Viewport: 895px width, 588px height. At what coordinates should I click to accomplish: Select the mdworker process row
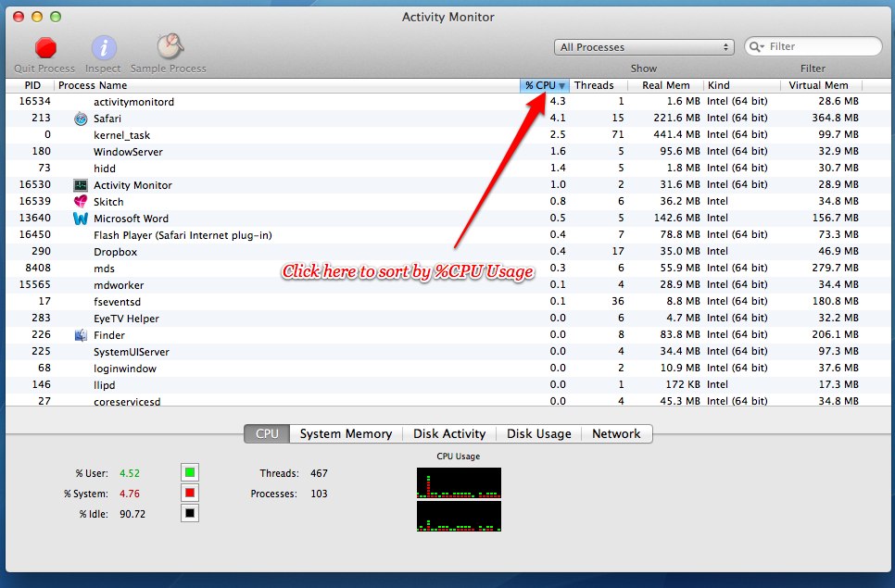pos(447,284)
